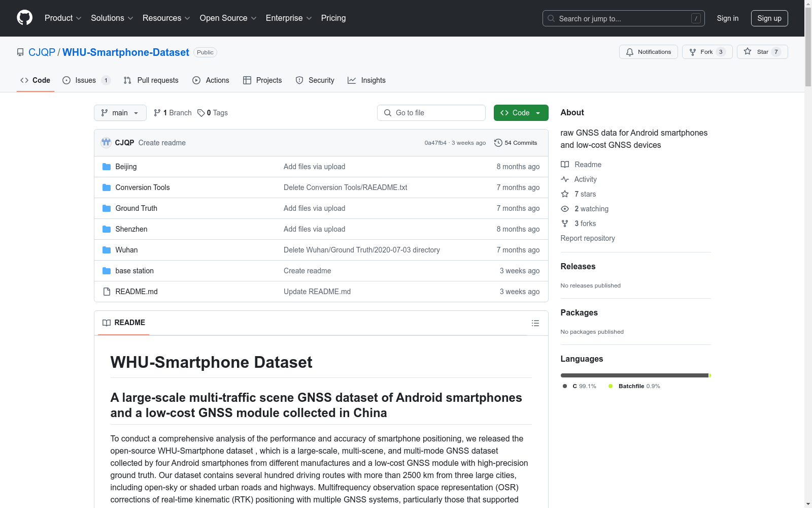The image size is (812, 508).
Task: Open the Resources navigation dropdown
Action: tap(166, 18)
